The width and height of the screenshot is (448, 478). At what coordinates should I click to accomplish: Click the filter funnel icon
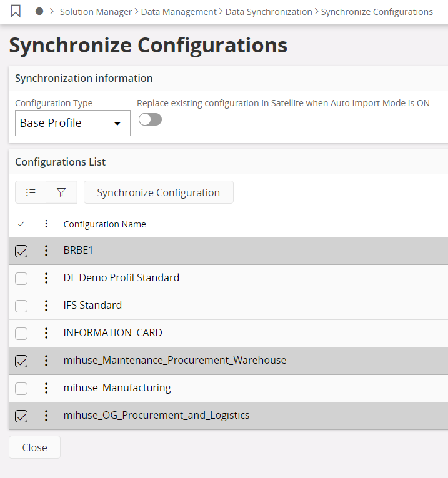[x=61, y=192]
